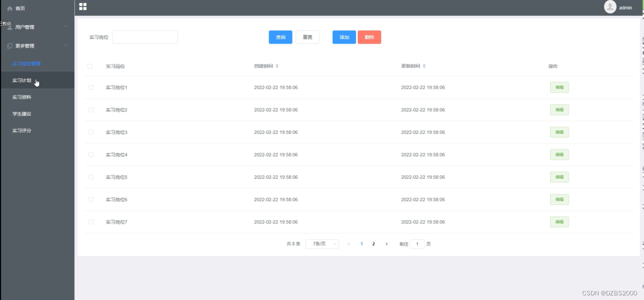Screen dimensions: 644x300
Task: Edit the 实习岗位5 row
Action: [559, 177]
